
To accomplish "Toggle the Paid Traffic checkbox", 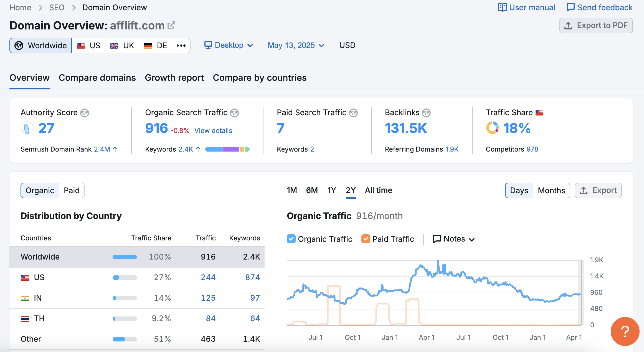I will pyautogui.click(x=366, y=239).
